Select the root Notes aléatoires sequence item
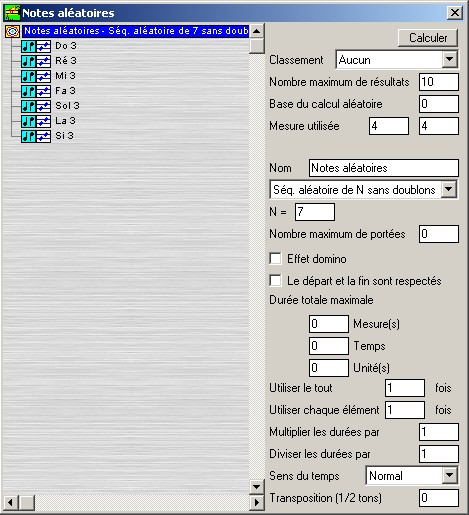 click(136, 31)
